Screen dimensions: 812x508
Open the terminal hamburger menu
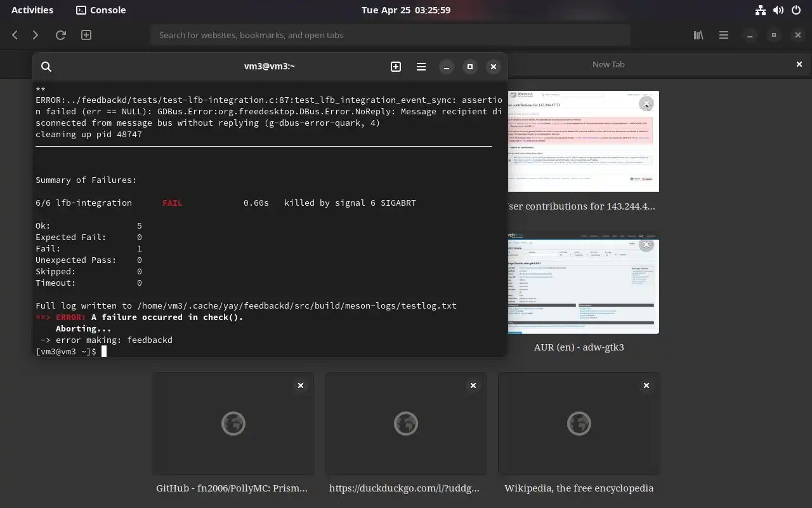pyautogui.click(x=421, y=67)
